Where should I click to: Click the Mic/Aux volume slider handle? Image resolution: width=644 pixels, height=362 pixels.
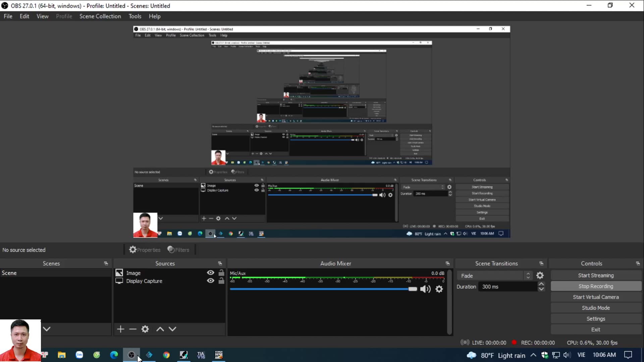(413, 289)
